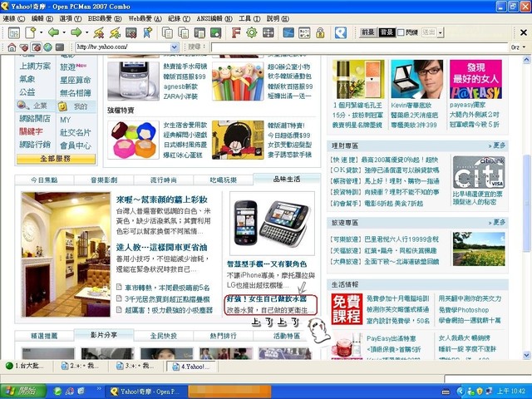Open 更多 link in 理財專區
Image resolution: width=532 pixels, height=399 pixels.
click(x=497, y=145)
